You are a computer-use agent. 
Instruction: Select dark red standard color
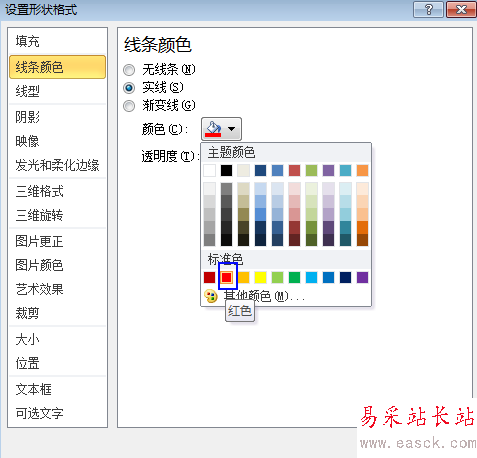[x=209, y=277]
